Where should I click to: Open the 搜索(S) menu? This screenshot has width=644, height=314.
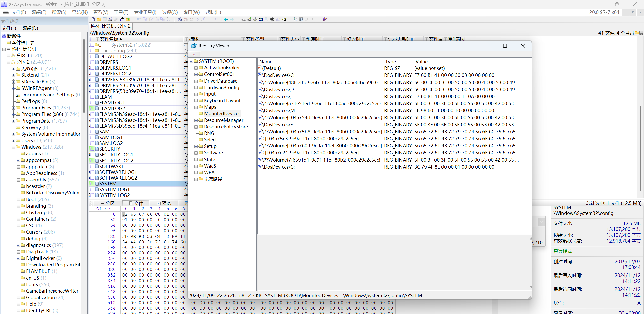tap(59, 12)
